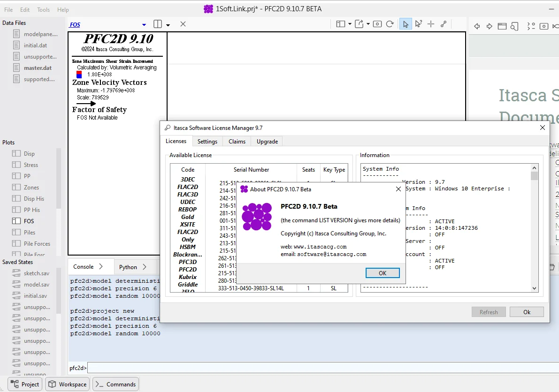This screenshot has height=392, width=559.
Task: Open the FOS plot selector dropdown
Action: pos(144,24)
